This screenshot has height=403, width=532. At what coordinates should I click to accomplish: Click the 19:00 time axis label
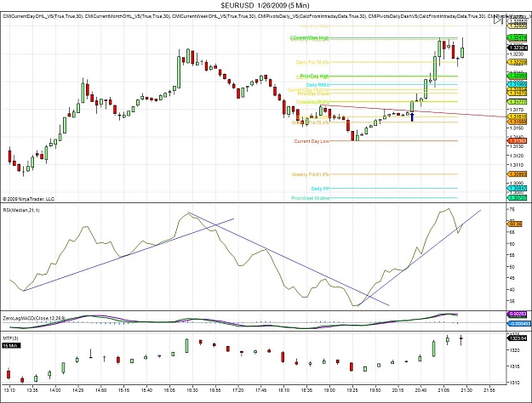pos(329,390)
